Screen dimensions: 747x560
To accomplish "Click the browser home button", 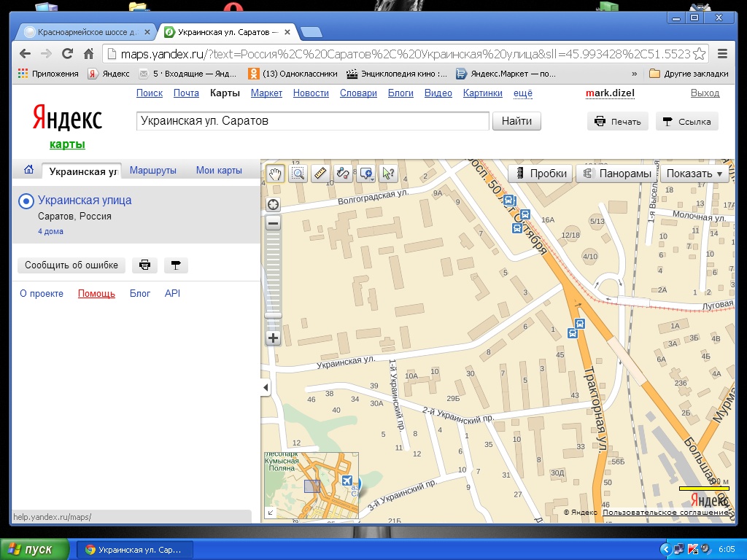I will (x=88, y=54).
